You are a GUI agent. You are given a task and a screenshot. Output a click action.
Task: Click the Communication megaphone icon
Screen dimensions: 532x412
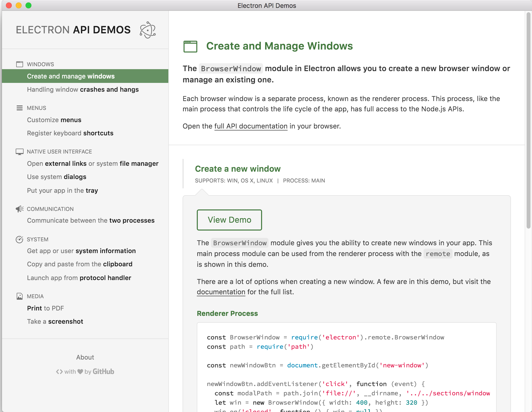pos(20,209)
